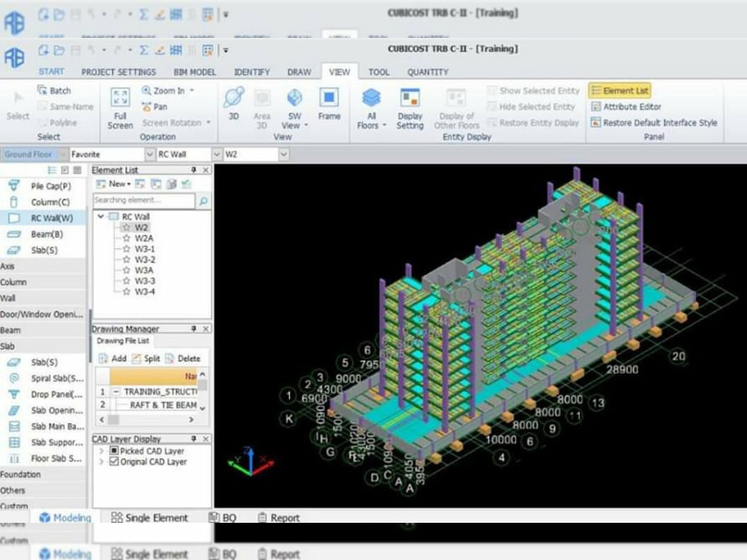
Task: Click Delete in Drawing Manager
Action: pos(182,359)
